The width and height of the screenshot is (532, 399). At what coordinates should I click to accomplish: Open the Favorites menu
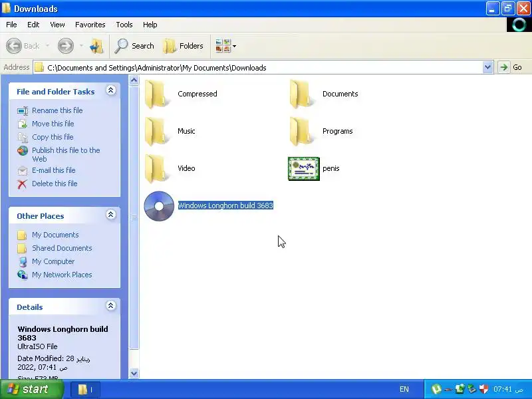click(x=90, y=25)
